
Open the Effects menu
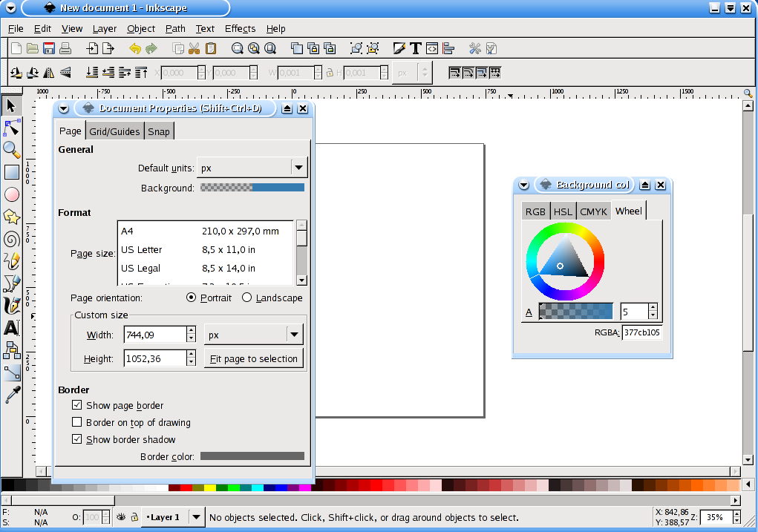click(x=241, y=28)
